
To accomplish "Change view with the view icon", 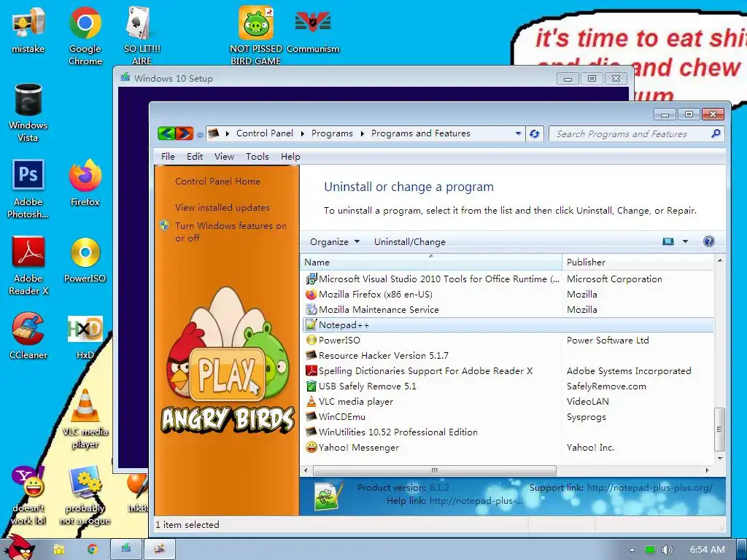I will [668, 241].
